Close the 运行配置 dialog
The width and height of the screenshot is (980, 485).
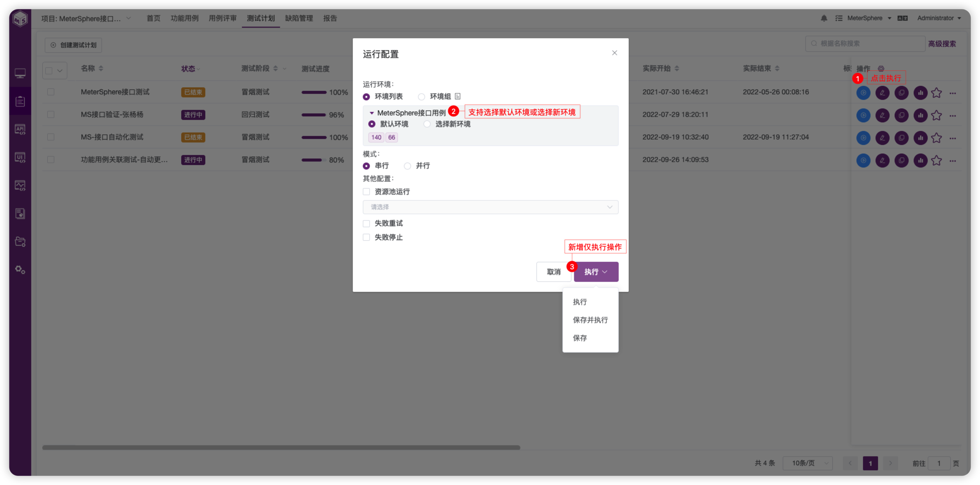[x=615, y=53]
